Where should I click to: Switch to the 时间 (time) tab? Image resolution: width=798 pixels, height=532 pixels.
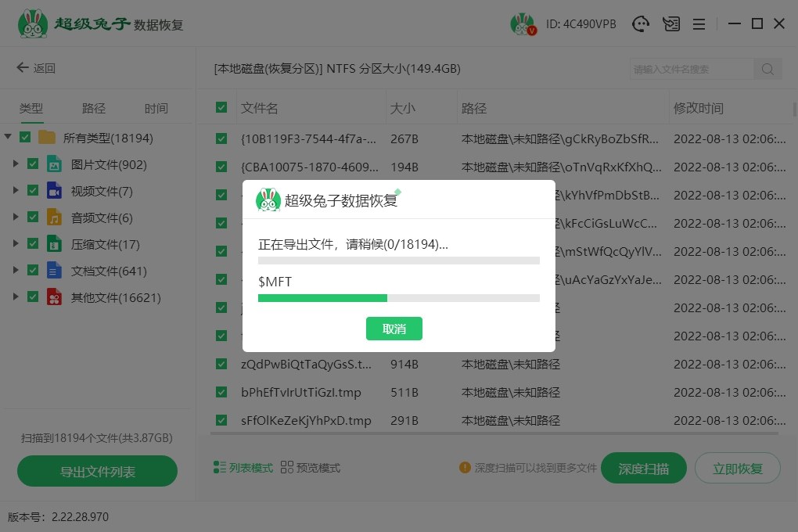pyautogui.click(x=156, y=109)
